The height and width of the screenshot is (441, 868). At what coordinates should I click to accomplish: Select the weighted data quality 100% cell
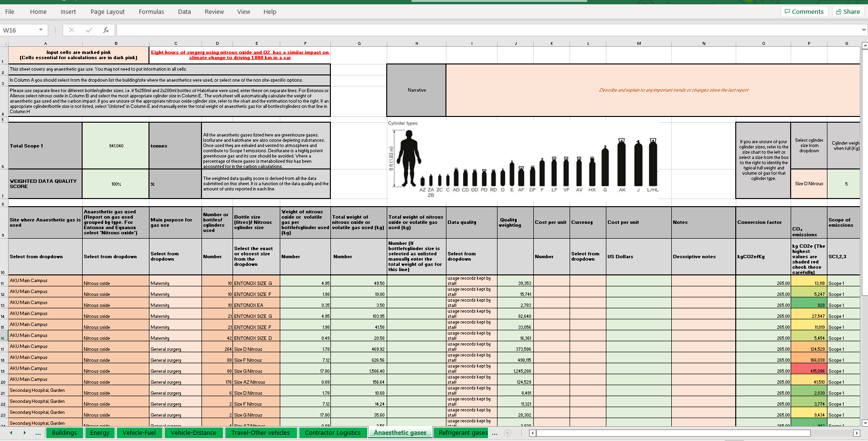pos(116,184)
